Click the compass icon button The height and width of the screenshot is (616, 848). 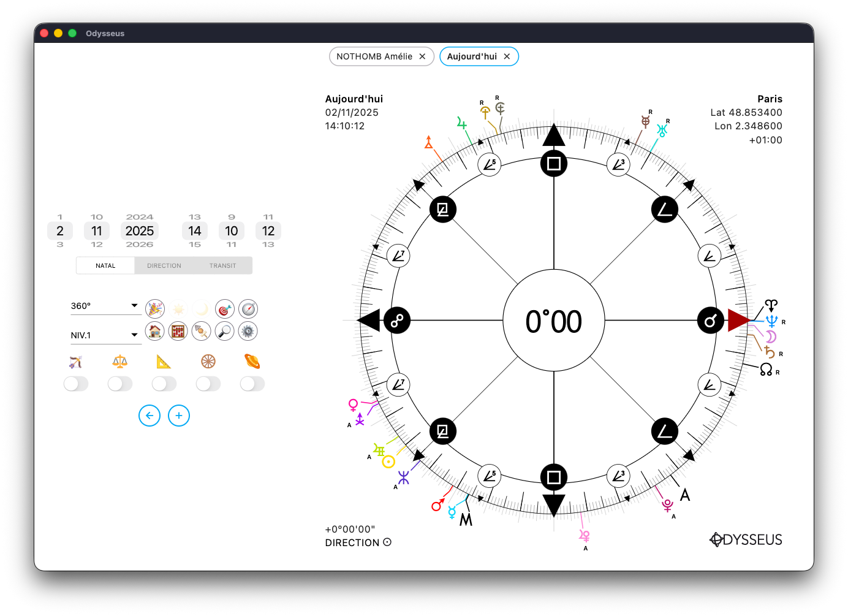pos(248,309)
